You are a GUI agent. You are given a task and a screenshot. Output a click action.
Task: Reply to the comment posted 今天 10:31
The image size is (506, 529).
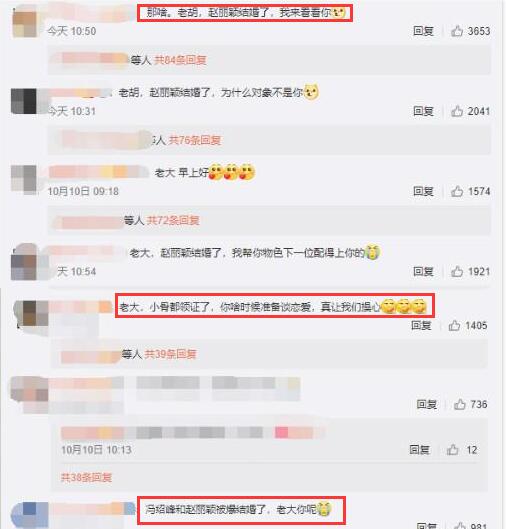point(423,111)
